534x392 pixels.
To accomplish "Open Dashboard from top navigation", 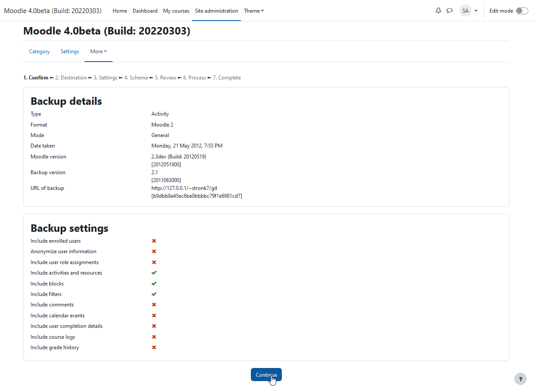I will pos(145,11).
